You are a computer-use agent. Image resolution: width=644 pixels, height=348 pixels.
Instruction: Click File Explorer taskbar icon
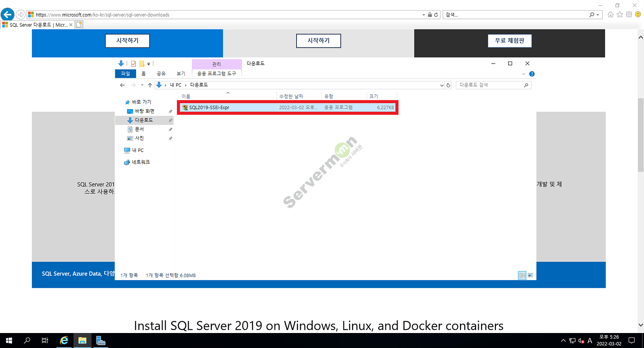coord(82,341)
